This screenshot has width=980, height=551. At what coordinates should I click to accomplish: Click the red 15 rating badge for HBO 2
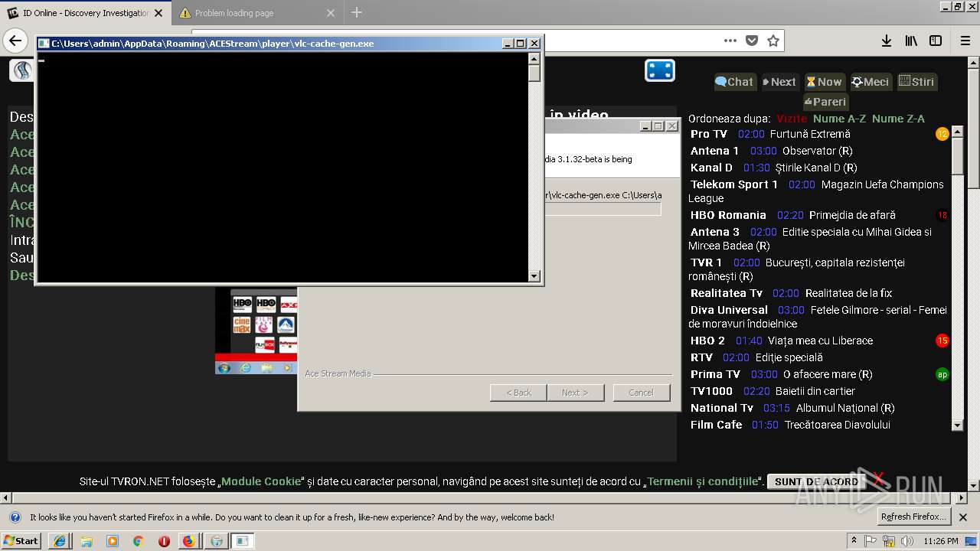coord(942,341)
